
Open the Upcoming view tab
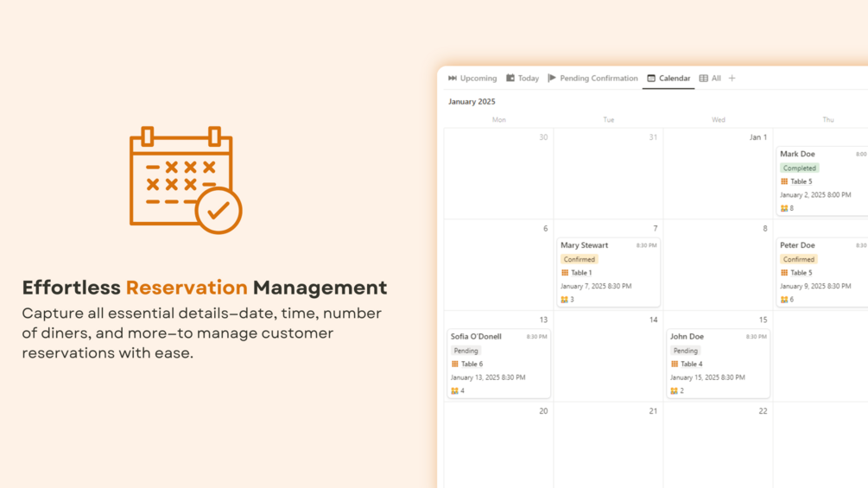point(472,78)
